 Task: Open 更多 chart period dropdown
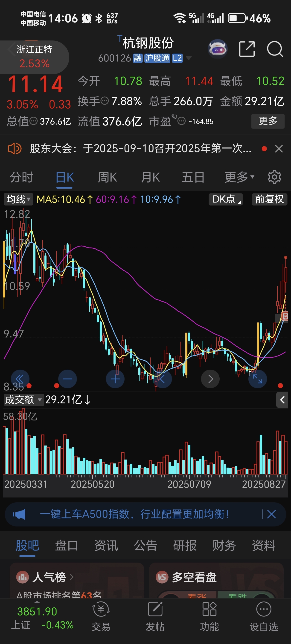click(x=239, y=177)
